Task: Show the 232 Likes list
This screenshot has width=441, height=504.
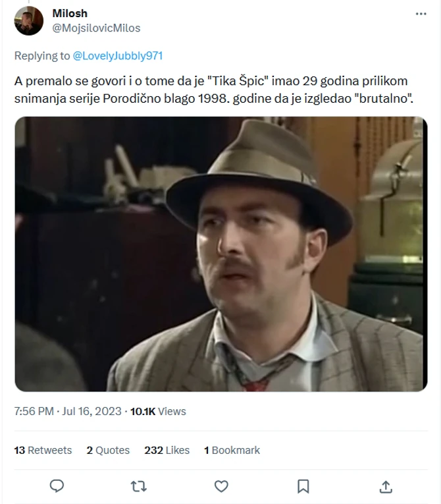Action: pos(167,450)
